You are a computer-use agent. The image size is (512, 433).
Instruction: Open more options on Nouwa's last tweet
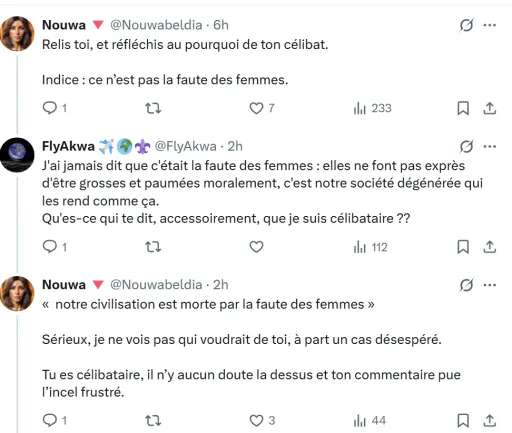(489, 285)
